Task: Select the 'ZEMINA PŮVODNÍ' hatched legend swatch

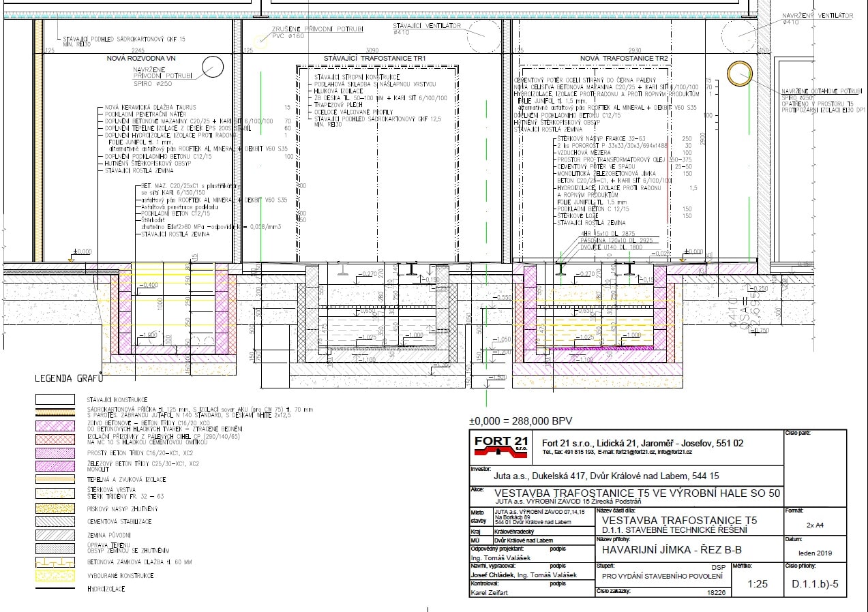Action: click(55, 536)
